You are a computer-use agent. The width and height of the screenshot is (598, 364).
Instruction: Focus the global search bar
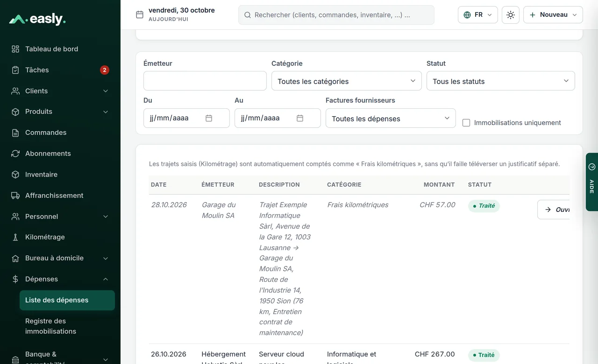click(x=336, y=15)
